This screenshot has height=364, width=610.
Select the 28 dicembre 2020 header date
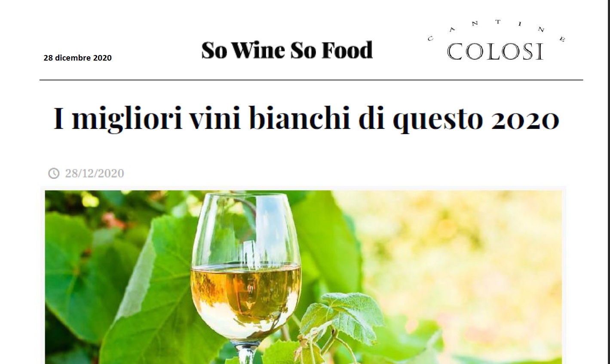coord(78,58)
